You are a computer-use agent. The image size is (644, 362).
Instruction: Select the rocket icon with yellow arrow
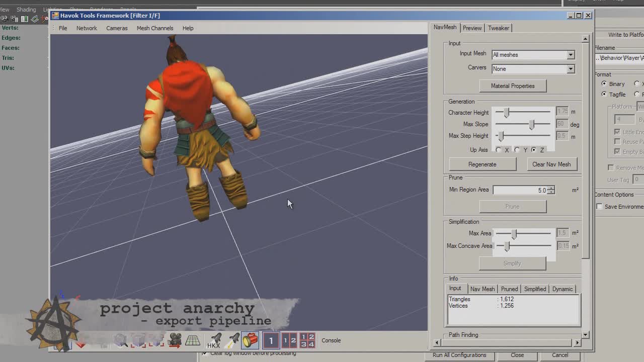233,340
